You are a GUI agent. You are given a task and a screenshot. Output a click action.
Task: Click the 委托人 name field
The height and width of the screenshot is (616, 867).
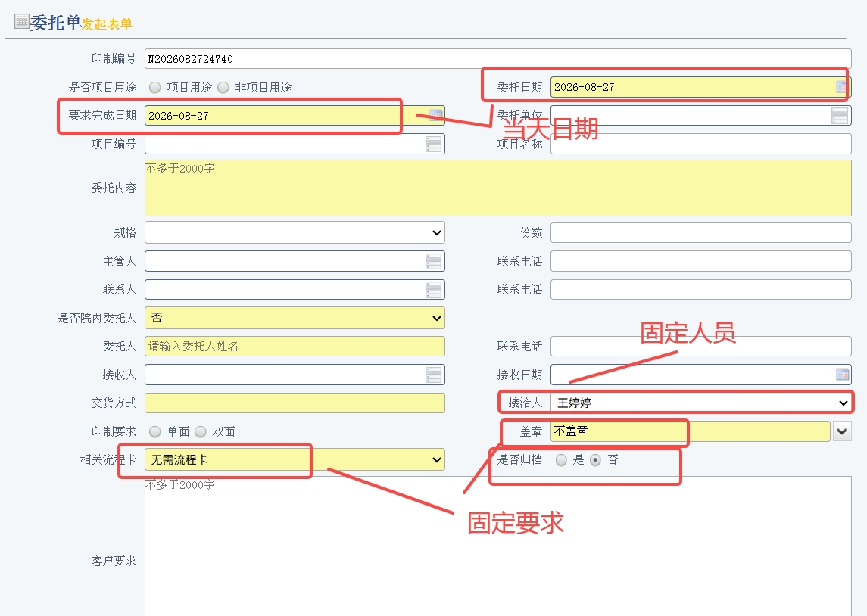(295, 347)
